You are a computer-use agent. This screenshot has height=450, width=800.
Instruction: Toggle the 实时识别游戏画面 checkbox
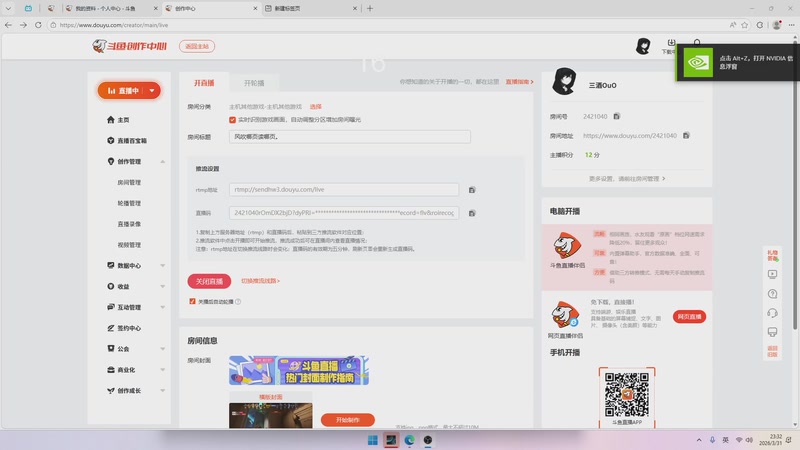[232, 120]
